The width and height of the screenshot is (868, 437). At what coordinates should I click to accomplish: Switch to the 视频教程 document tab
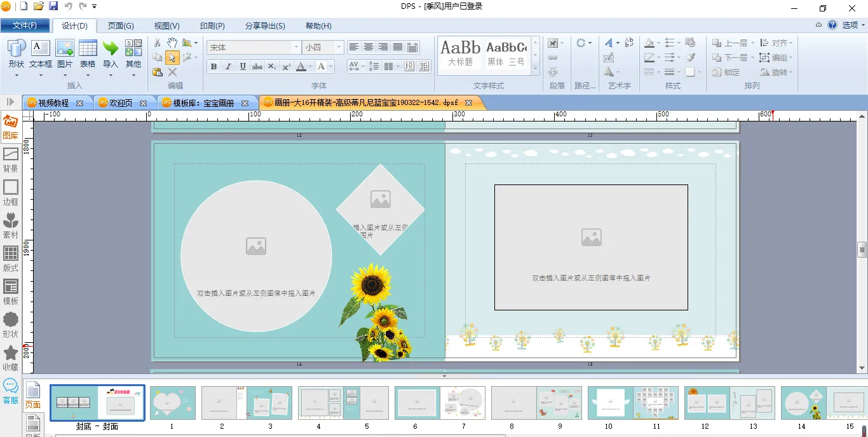coord(53,103)
